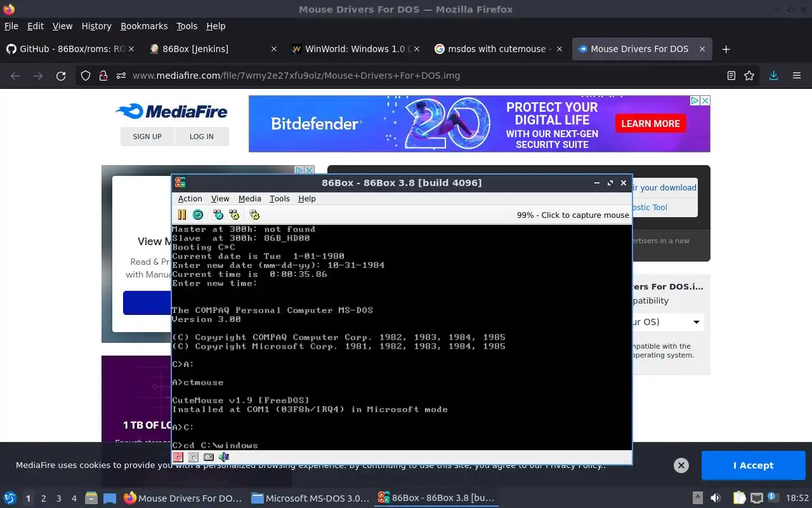Click the floppy drive icon in 86Box status bar
The height and width of the screenshot is (508, 812).
(x=178, y=457)
